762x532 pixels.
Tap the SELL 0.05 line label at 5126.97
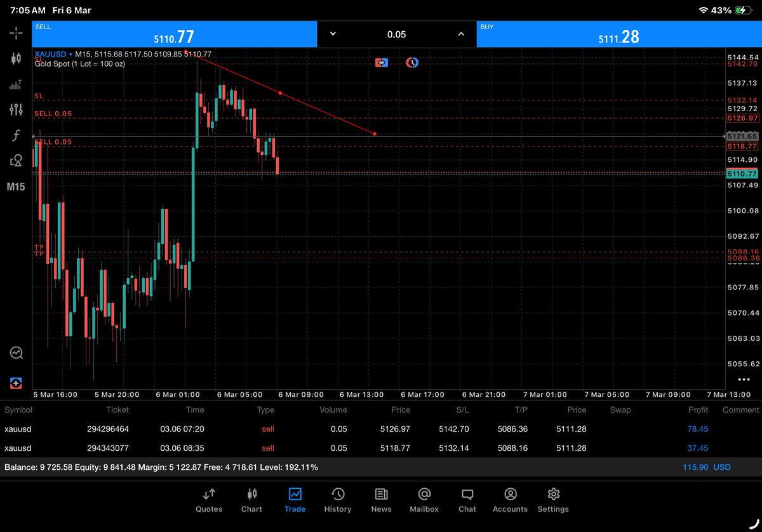(53, 114)
